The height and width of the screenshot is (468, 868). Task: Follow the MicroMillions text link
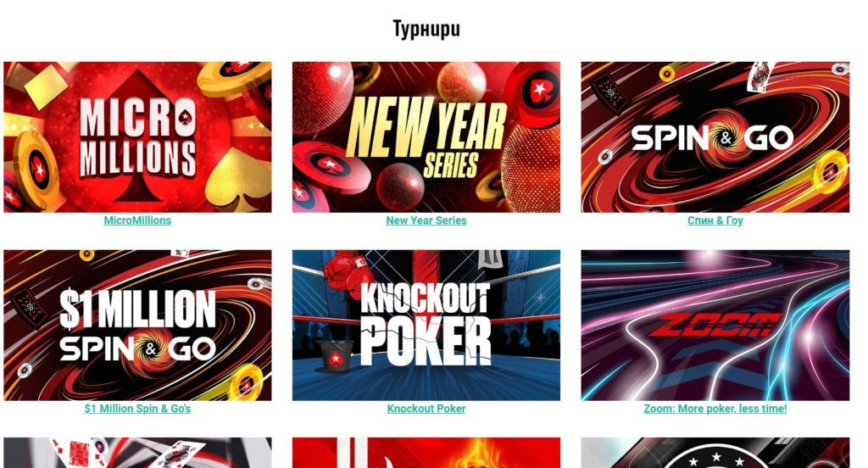coord(137,220)
